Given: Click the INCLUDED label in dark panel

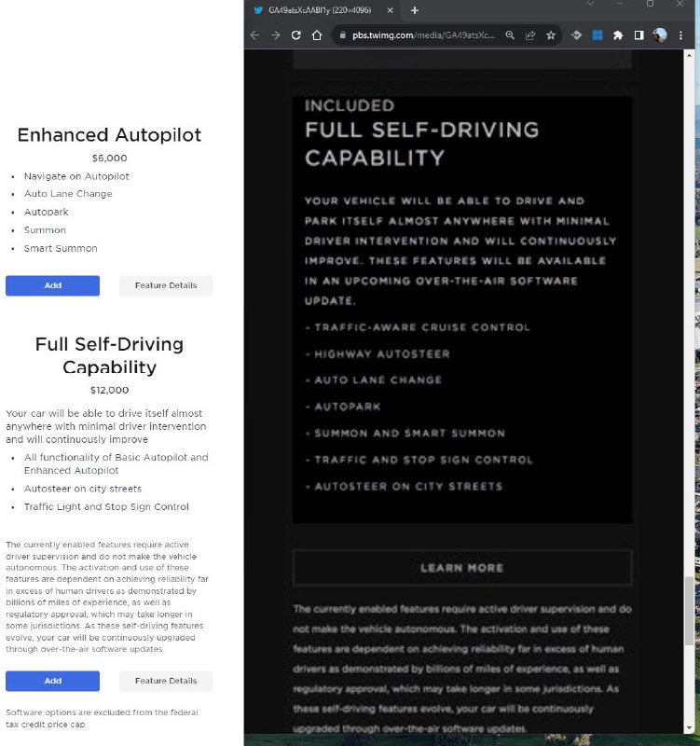Looking at the screenshot, I should coord(350,105).
